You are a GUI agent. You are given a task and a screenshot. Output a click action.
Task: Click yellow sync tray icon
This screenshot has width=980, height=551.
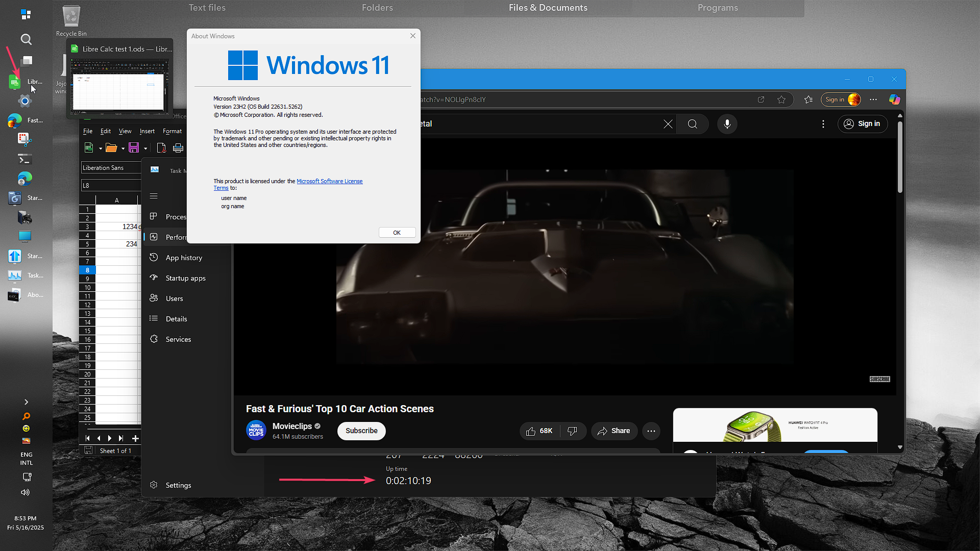(26, 429)
